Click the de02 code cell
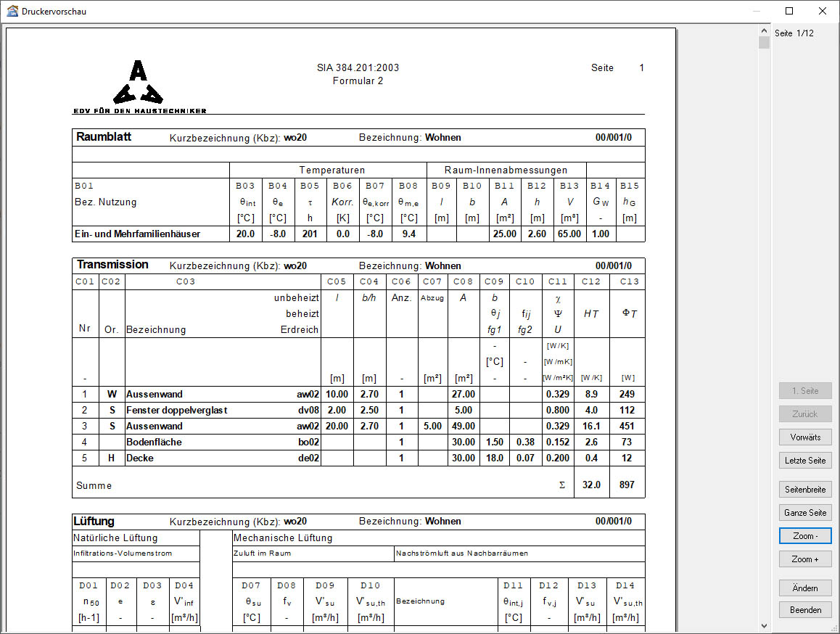The width and height of the screenshot is (840, 634). click(308, 458)
